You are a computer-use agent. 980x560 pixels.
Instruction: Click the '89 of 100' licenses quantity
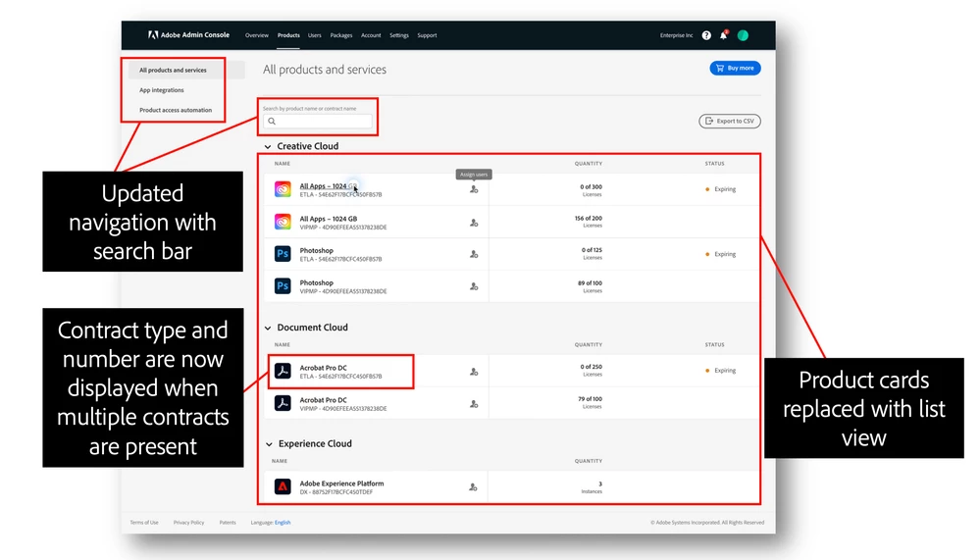pyautogui.click(x=590, y=283)
